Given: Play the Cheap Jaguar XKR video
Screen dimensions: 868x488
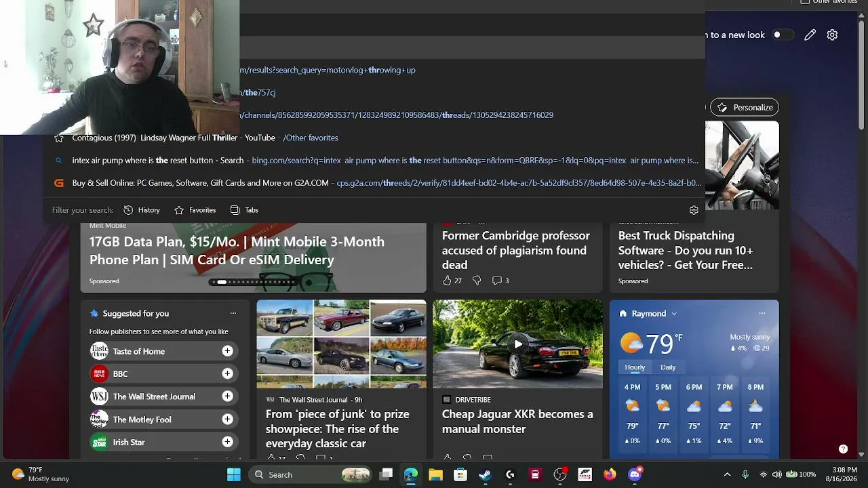Looking at the screenshot, I should 517,344.
